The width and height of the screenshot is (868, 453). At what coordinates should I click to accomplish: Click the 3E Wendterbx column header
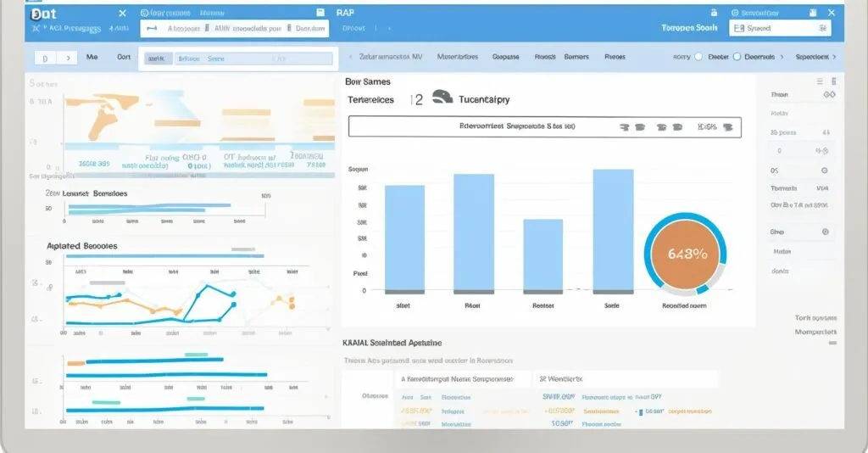[x=561, y=379]
